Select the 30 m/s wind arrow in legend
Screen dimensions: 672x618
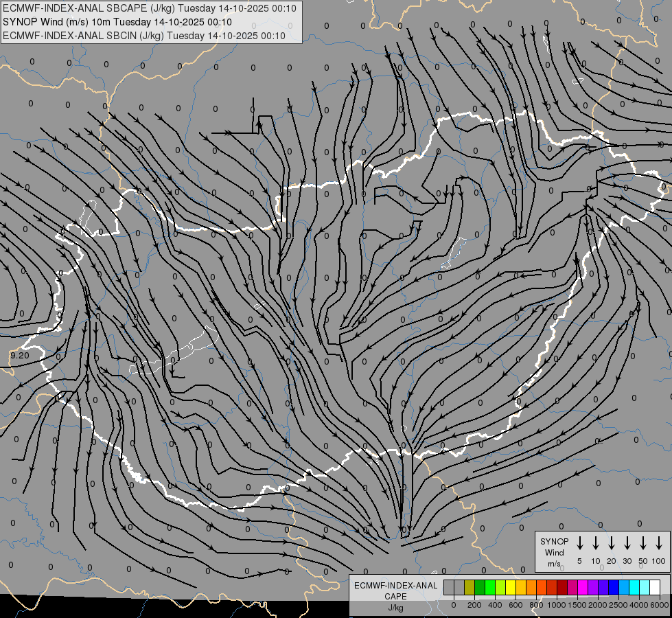(x=627, y=543)
